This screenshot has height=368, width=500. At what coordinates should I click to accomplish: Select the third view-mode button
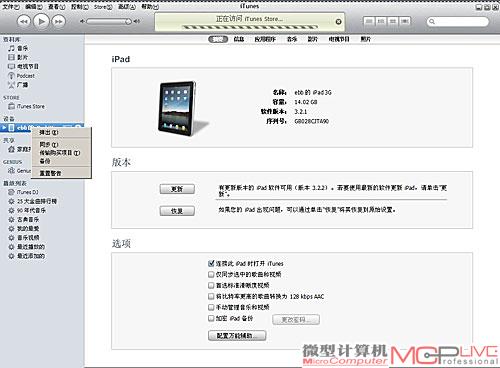click(x=393, y=21)
